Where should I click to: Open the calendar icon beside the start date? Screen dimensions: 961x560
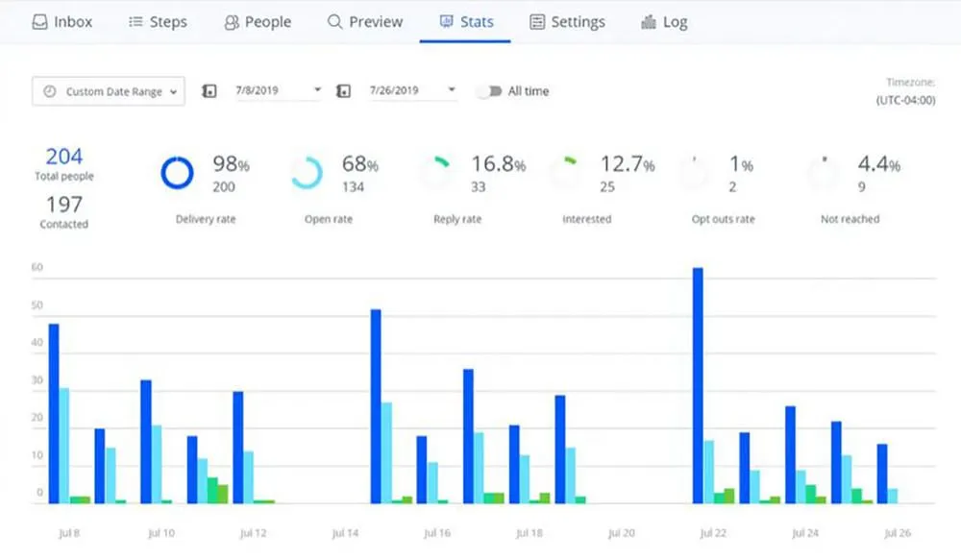209,90
